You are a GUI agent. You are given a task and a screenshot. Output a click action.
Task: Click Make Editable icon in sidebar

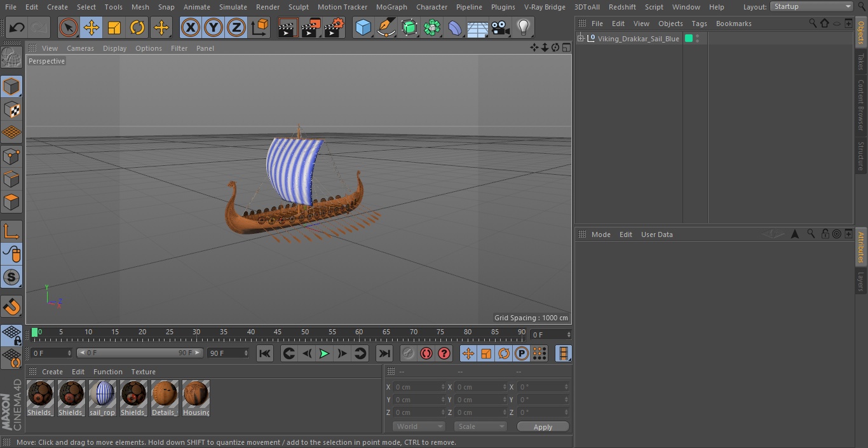pos(11,57)
